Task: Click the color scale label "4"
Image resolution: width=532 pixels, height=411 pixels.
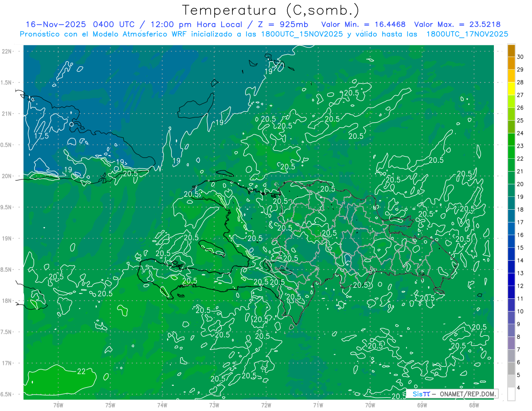Action: tap(519, 388)
